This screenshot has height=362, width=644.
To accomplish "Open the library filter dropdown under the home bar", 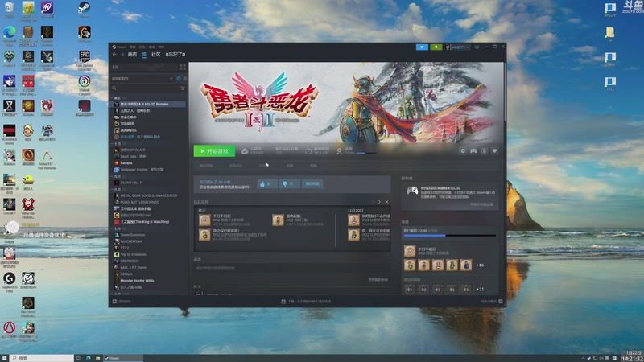I will 142,78.
